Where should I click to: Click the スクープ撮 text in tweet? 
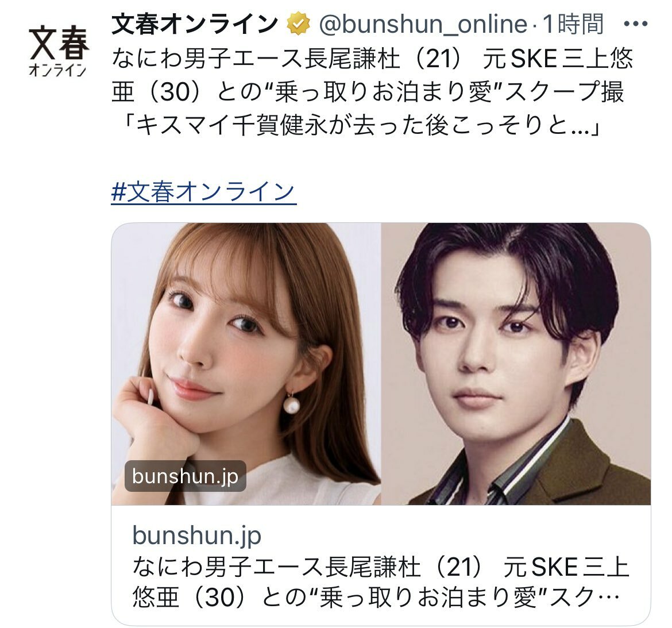(x=564, y=92)
